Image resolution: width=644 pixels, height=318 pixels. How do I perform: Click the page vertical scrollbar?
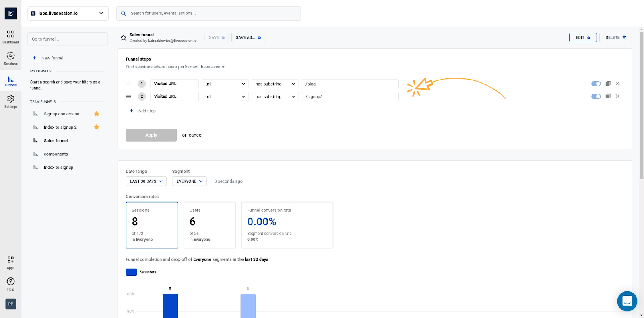(642, 105)
